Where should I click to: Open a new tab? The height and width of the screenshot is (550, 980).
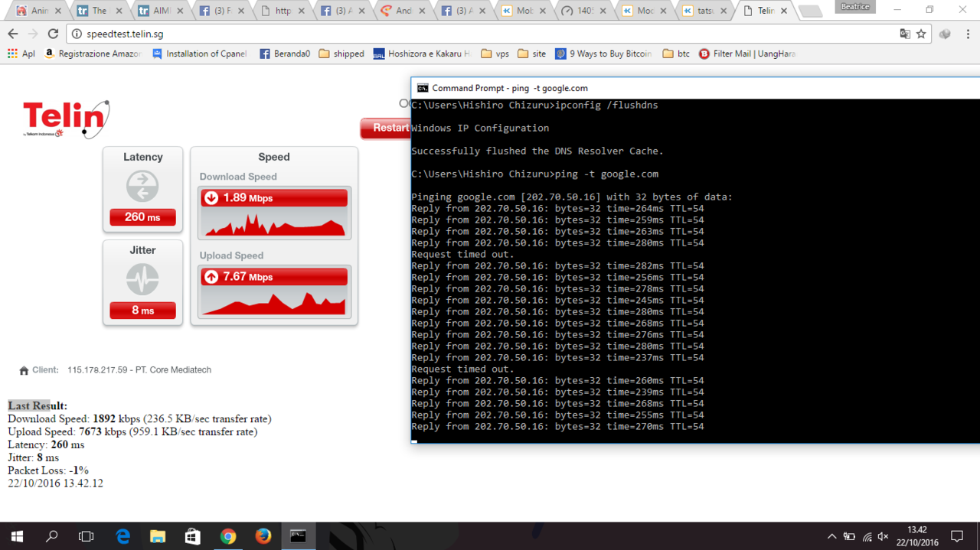pos(811,11)
